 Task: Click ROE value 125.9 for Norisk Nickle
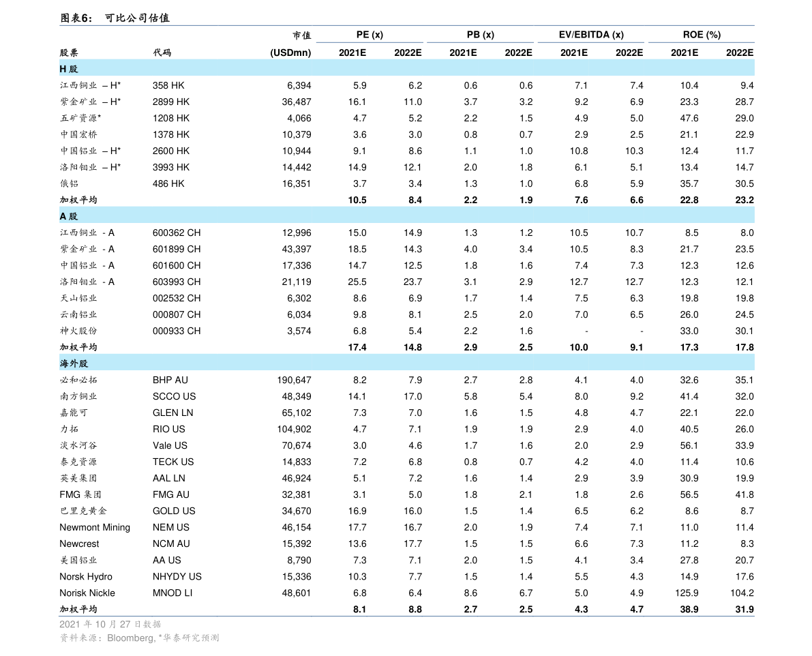tap(687, 593)
